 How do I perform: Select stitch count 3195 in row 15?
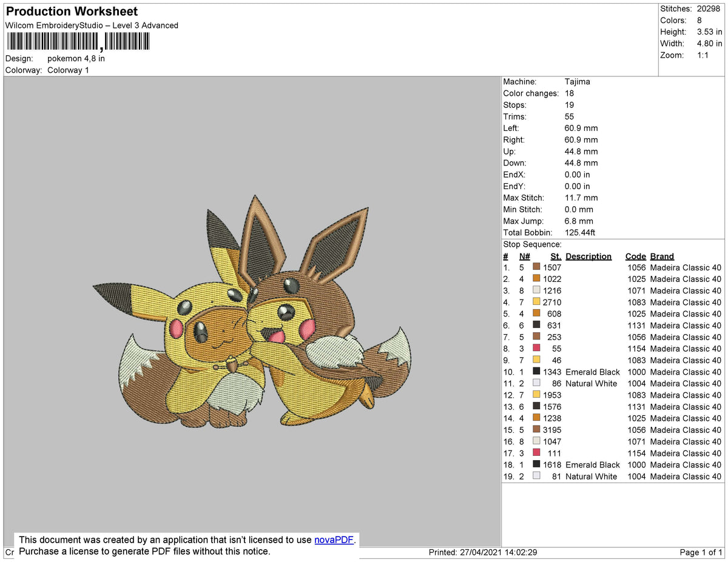[x=552, y=430]
